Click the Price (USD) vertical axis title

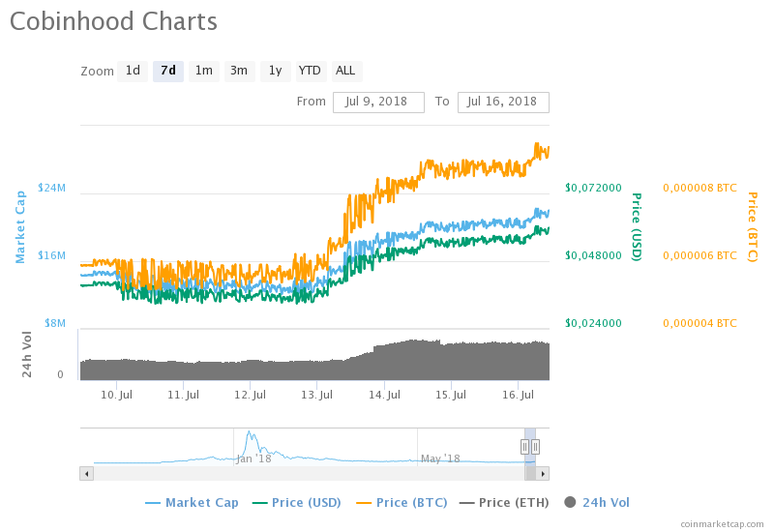637,227
